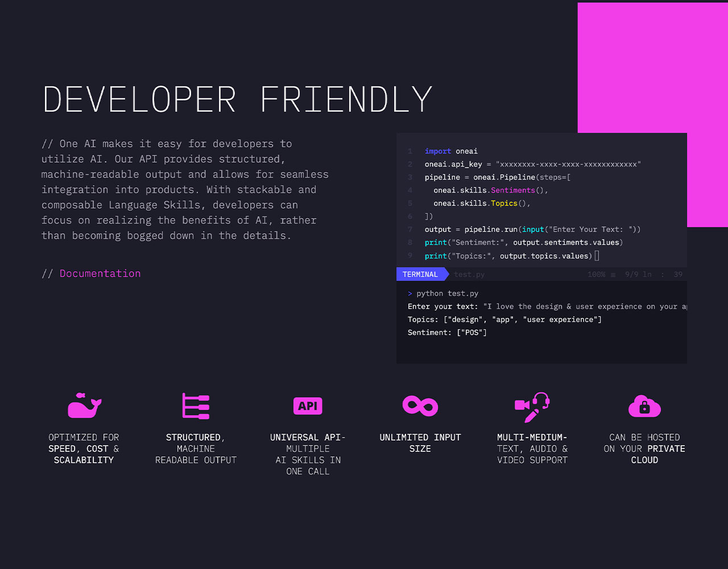This screenshot has width=728, height=569.
Task: Click the lines icon beside 100% in status bar
Action: (x=613, y=275)
